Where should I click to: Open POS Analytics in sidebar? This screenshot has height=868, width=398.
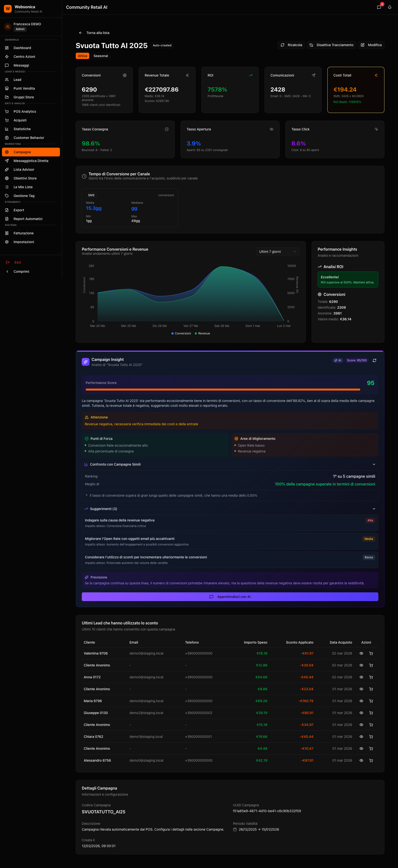click(x=25, y=111)
